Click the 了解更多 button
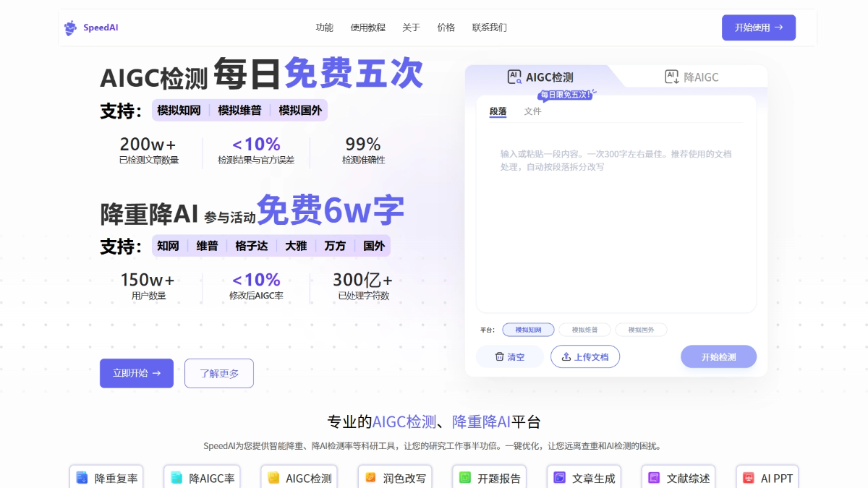Screen dimensions: 868x488 pyautogui.click(x=219, y=373)
